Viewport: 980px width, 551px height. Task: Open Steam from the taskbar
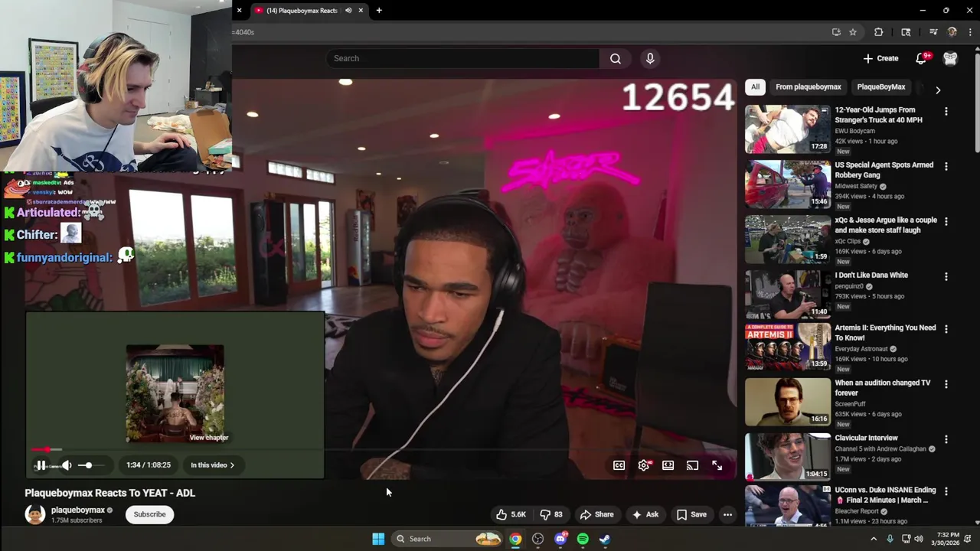(605, 539)
